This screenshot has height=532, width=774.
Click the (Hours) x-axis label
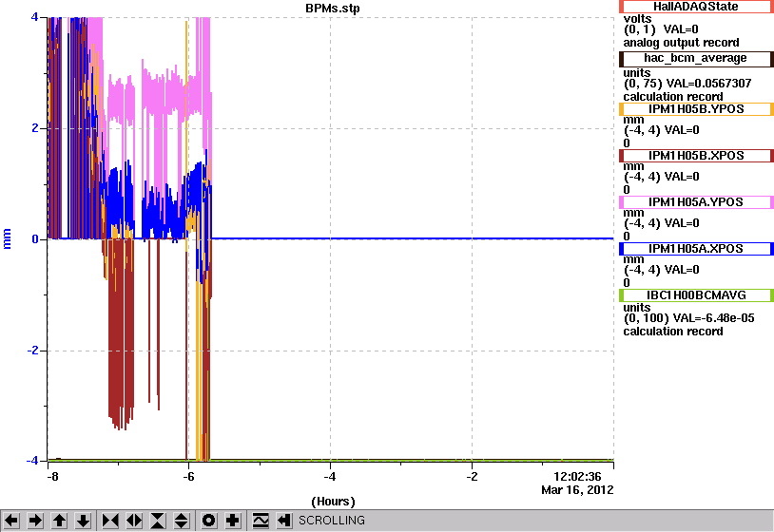click(x=333, y=502)
